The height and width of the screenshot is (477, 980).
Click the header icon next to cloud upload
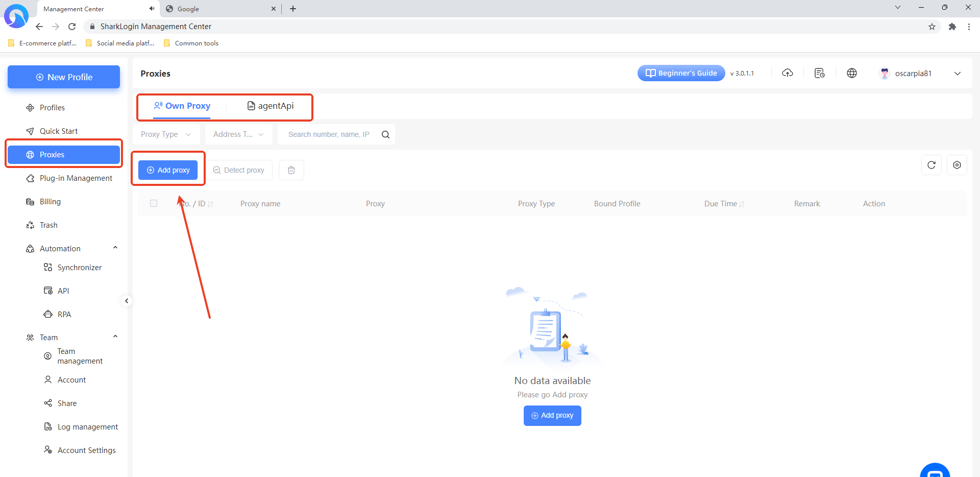tap(819, 73)
